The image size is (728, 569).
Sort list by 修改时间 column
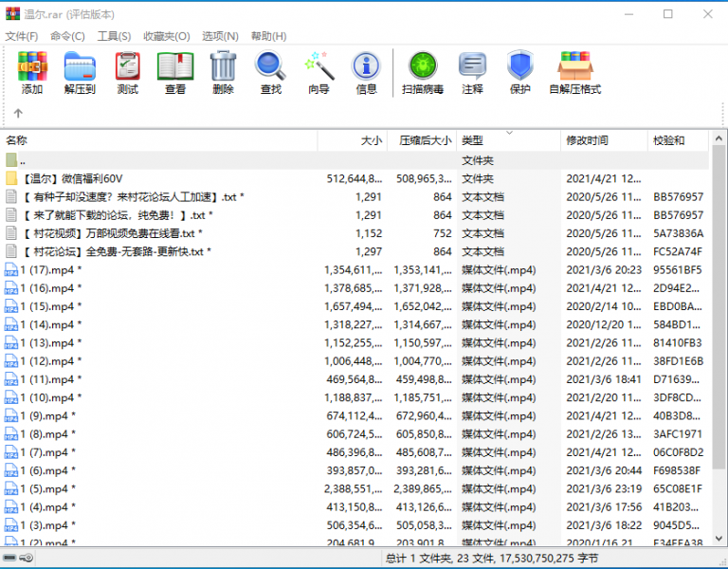point(587,140)
